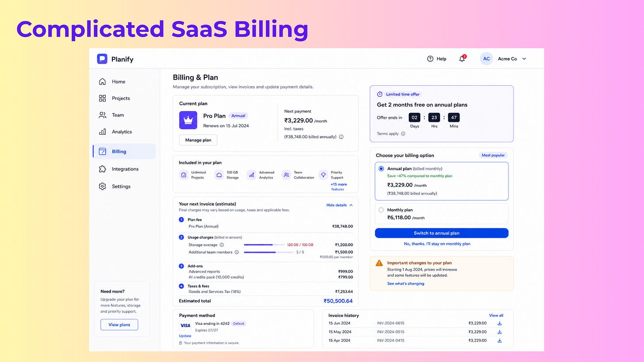This screenshot has height=362, width=644.
Task: Click the Storage overage progress bar
Action: click(x=264, y=245)
